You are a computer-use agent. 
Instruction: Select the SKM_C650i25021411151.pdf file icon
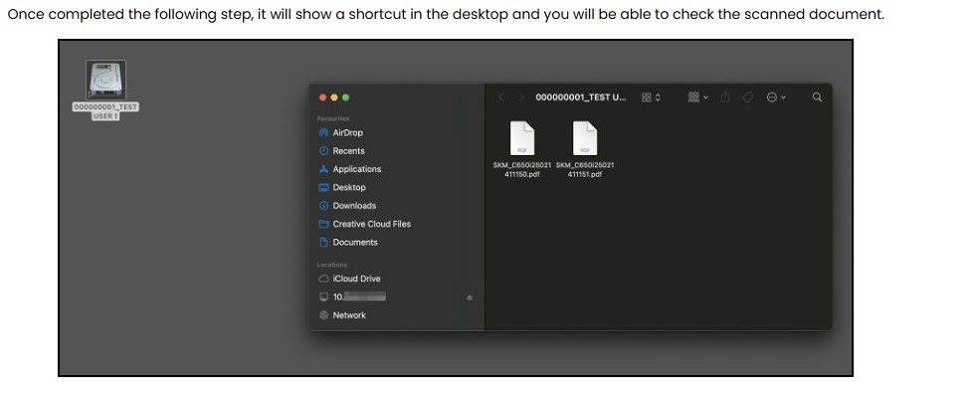tap(584, 138)
